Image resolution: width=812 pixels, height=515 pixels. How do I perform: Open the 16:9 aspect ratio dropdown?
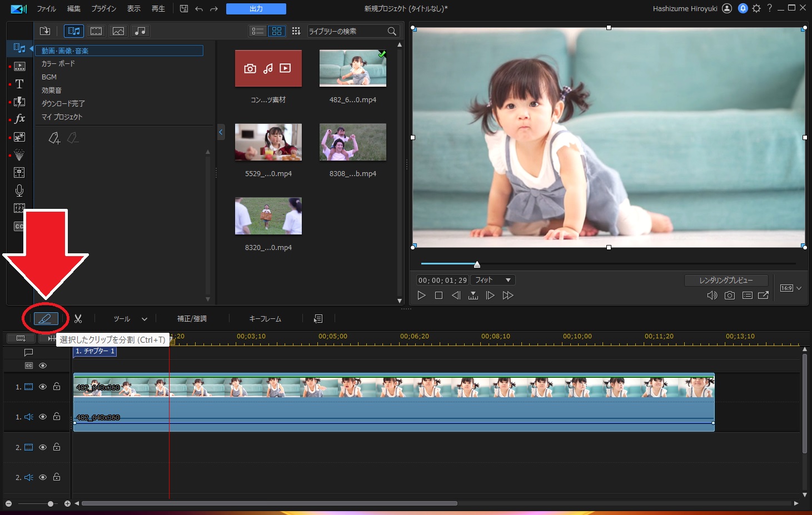tap(791, 288)
